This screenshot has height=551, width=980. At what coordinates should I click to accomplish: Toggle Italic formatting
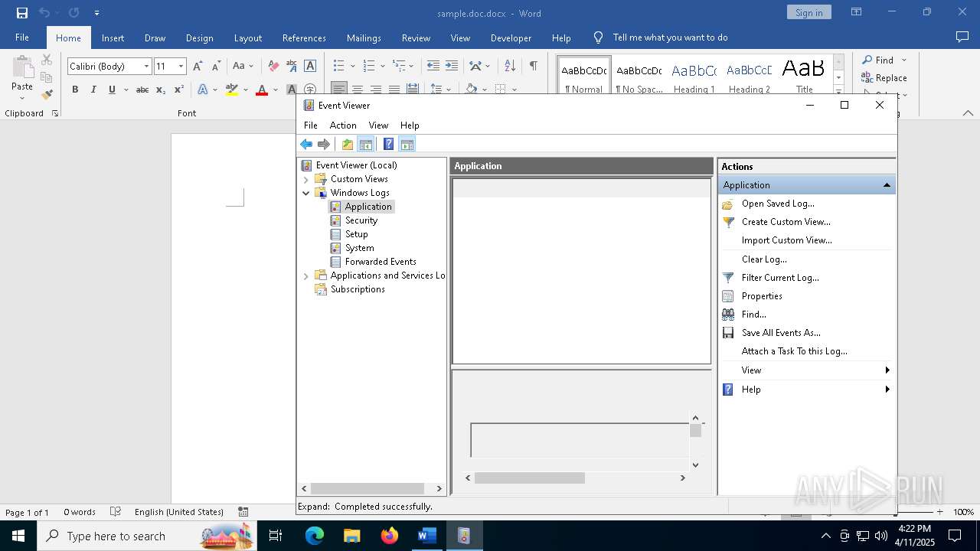93,90
